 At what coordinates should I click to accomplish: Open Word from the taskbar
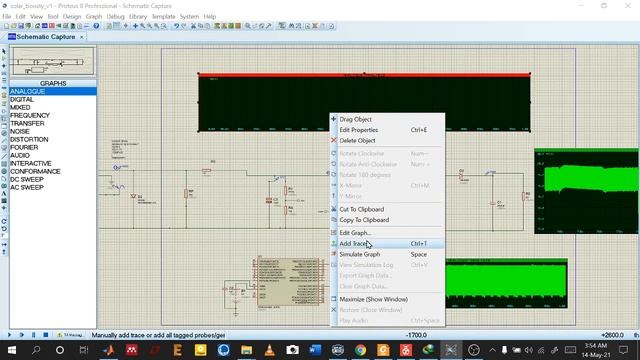point(315,350)
